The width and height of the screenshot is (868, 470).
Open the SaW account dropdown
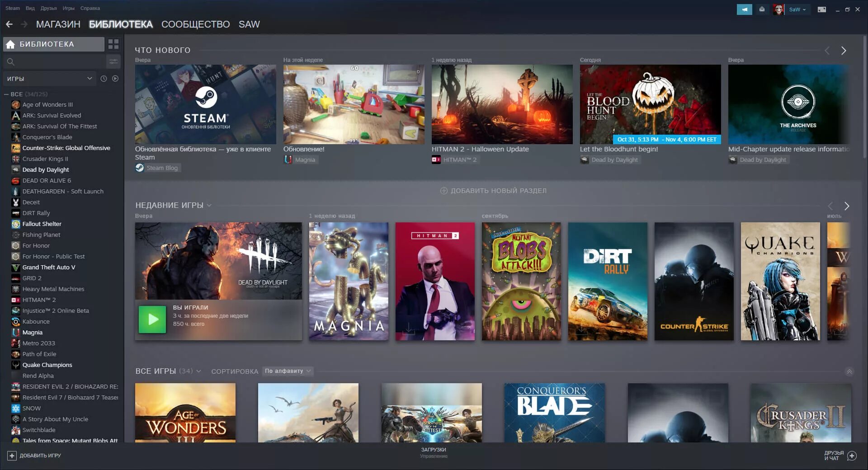[797, 9]
